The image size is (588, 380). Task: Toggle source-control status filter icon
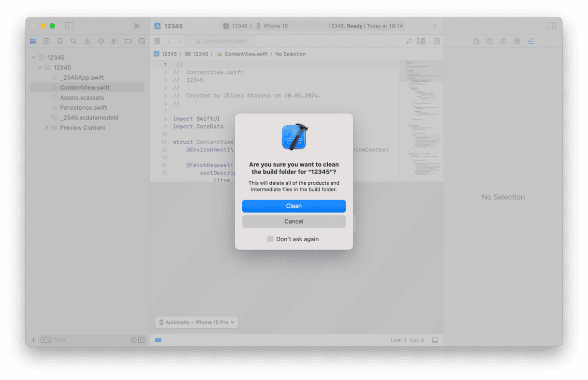[141, 340]
